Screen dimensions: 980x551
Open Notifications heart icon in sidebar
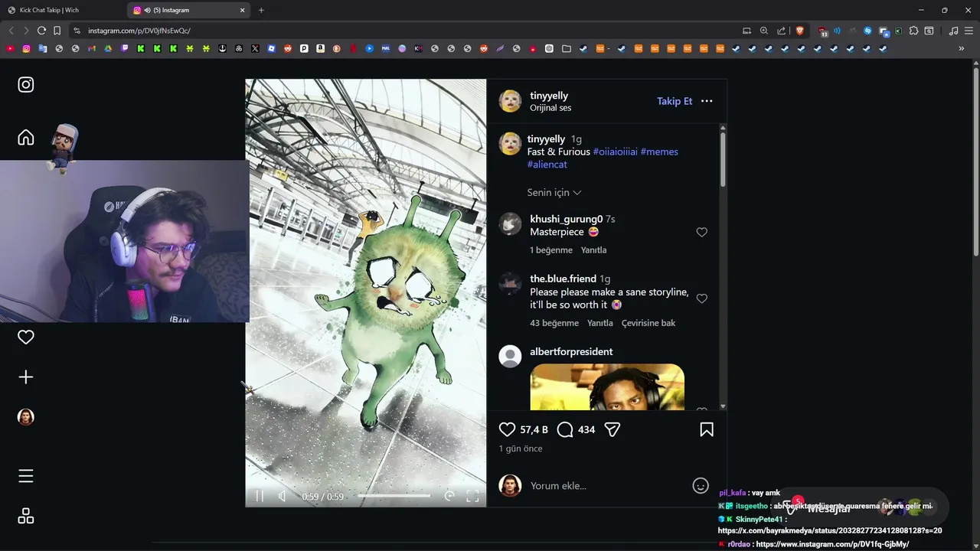coord(26,337)
